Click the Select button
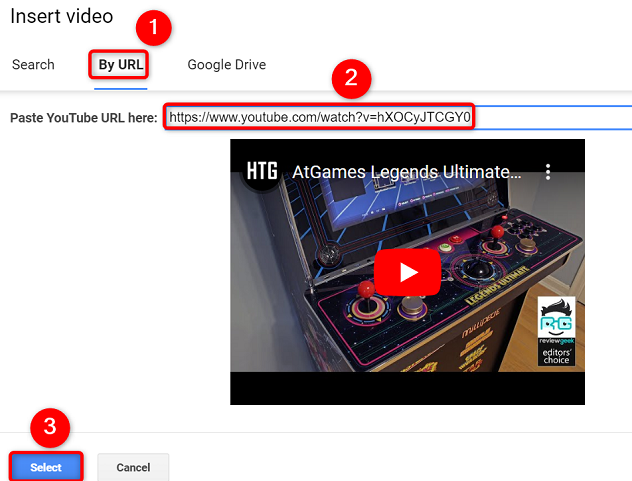This screenshot has height=481, width=632. click(x=46, y=467)
